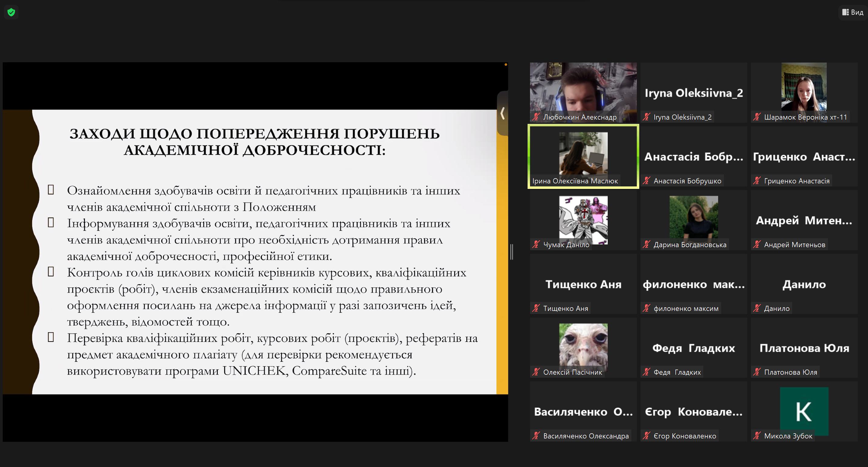Click the bullet starting with Інформування здобувачів освіти
Viewport: 868px width, 467px height.
click(x=258, y=239)
